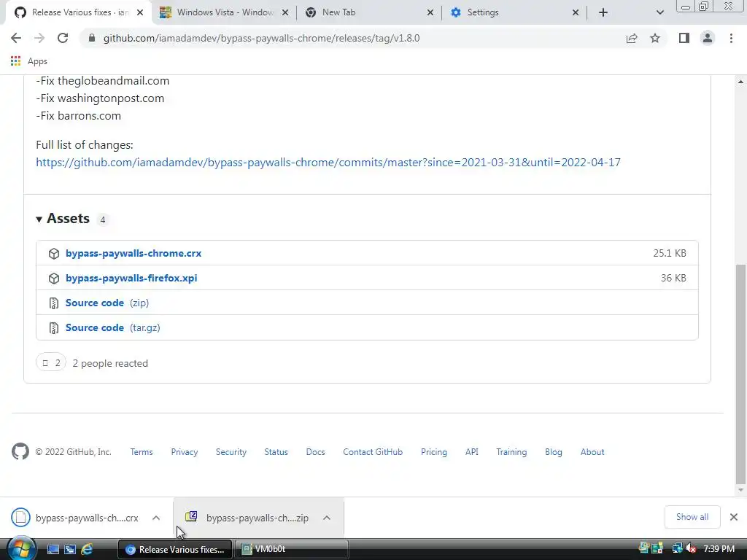Screen dimensions: 747x560
Task: Open Contact GitHub footer link
Action: (373, 452)
